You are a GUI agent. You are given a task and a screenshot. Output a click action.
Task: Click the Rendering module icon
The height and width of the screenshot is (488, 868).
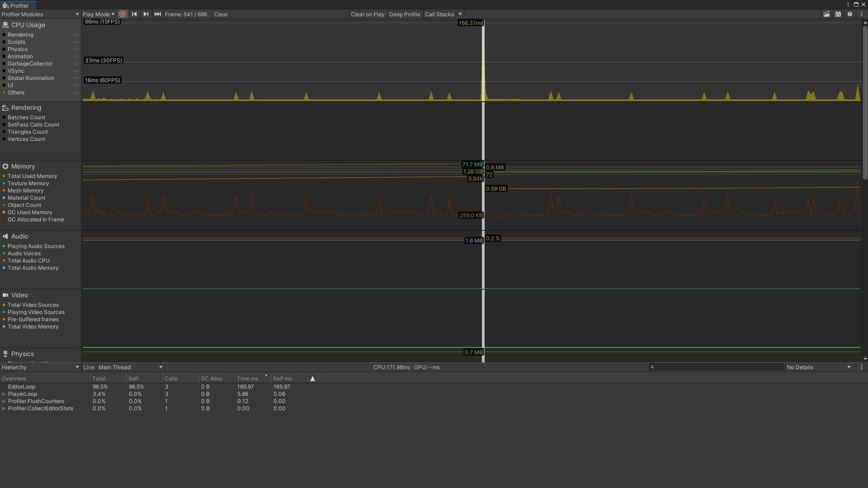pyautogui.click(x=5, y=108)
